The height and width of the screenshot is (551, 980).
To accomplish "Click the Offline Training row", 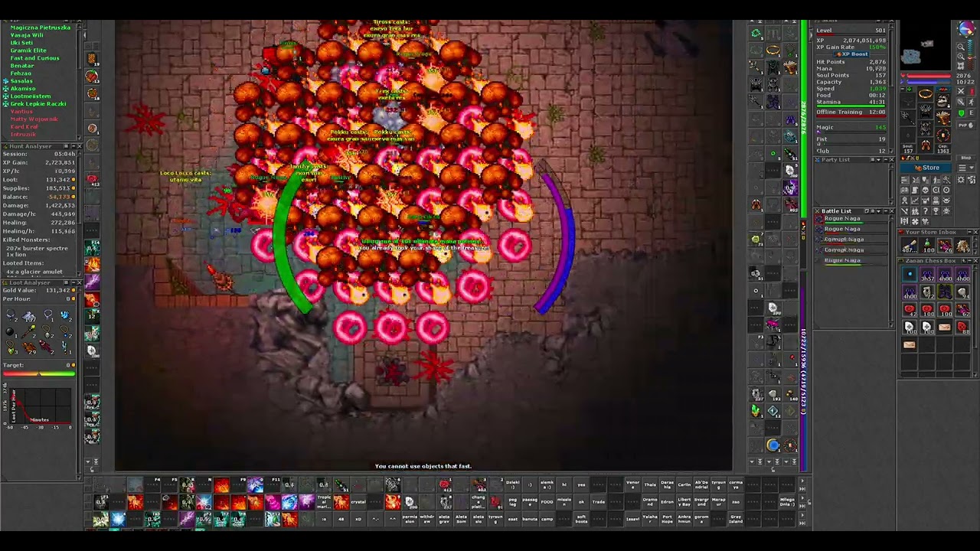I will [x=850, y=112].
